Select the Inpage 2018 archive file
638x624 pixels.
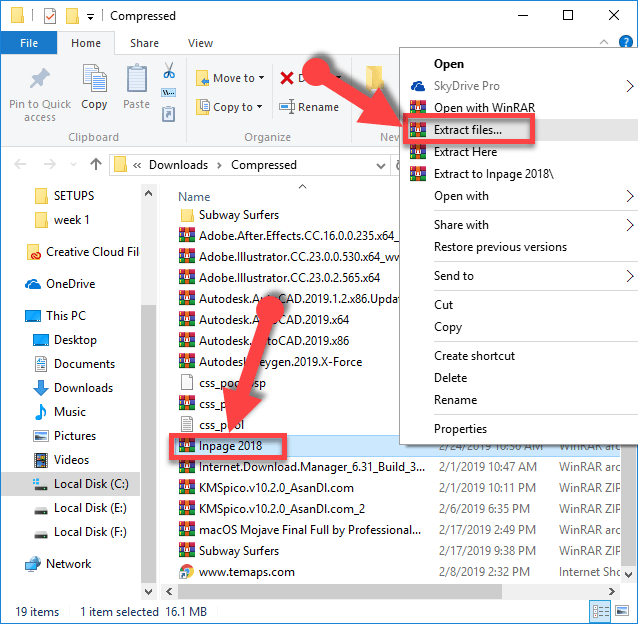click(x=229, y=445)
